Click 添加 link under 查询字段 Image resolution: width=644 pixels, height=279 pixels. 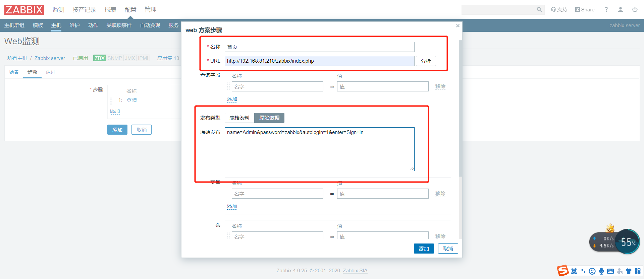(x=232, y=99)
